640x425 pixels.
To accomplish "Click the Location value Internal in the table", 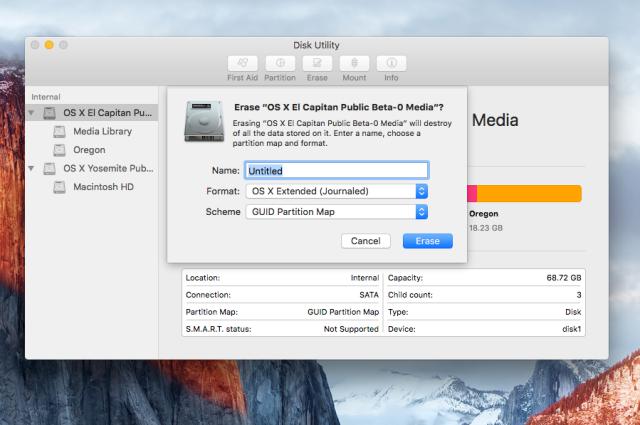I will click(365, 278).
